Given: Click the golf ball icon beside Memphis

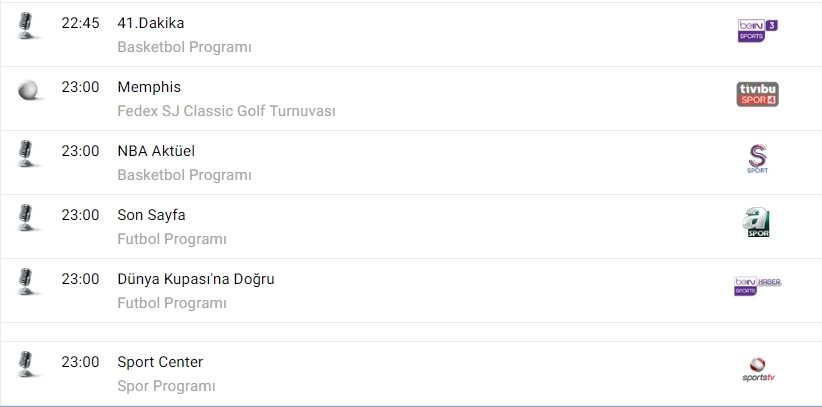Looking at the screenshot, I should click(27, 88).
